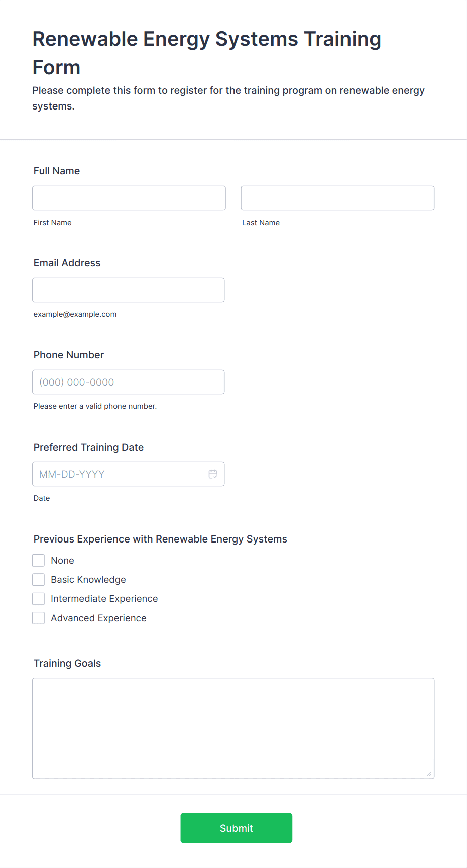Focus the Training Goals text area

234,728
